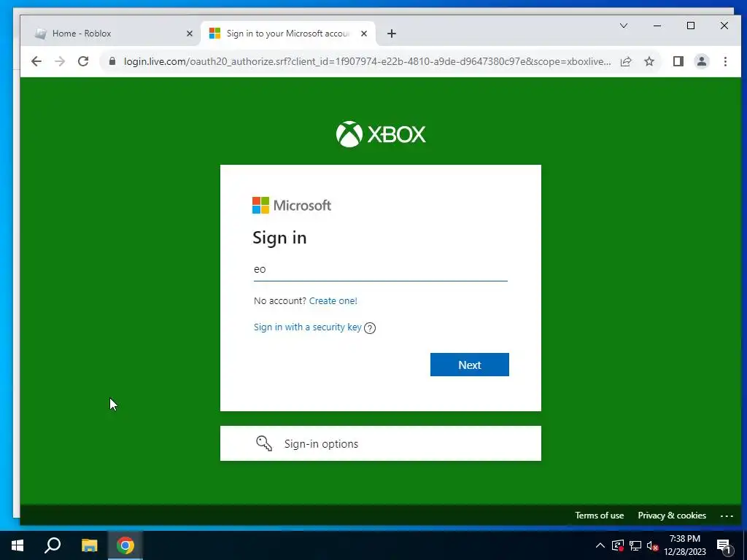Screen dimensions: 747x560
Task: Reload the current page
Action: coord(83,61)
